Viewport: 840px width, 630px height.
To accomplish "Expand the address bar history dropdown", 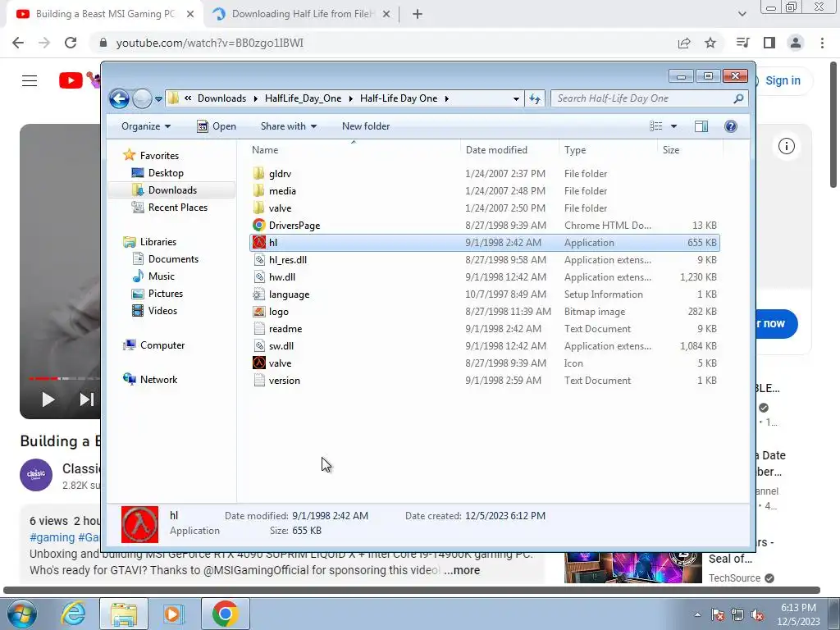I will [516, 98].
